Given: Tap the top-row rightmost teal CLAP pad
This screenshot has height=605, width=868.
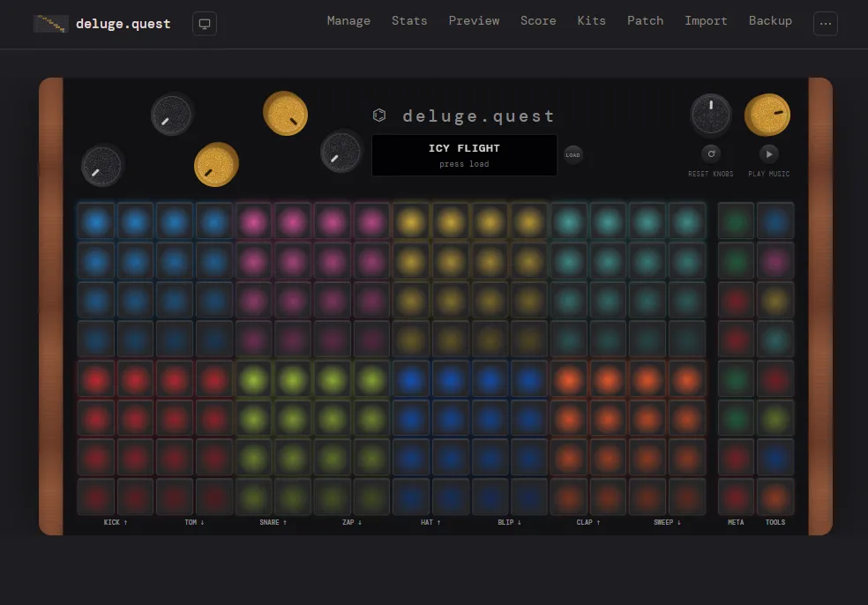Looking at the screenshot, I should [687, 221].
